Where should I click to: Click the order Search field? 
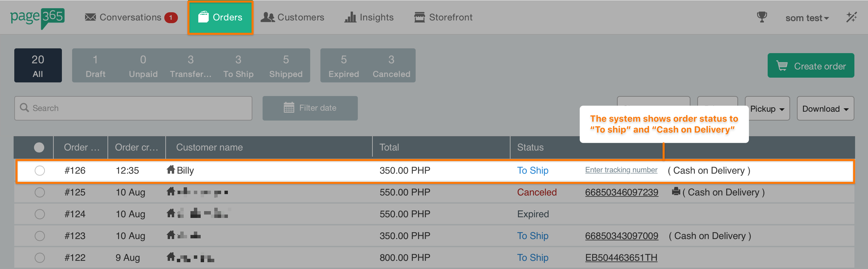[x=133, y=108]
